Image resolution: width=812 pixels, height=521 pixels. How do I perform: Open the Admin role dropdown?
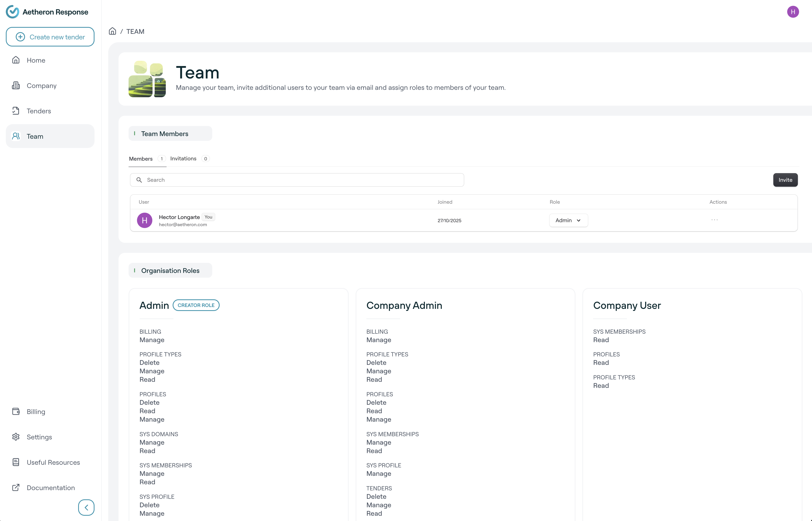(568, 220)
